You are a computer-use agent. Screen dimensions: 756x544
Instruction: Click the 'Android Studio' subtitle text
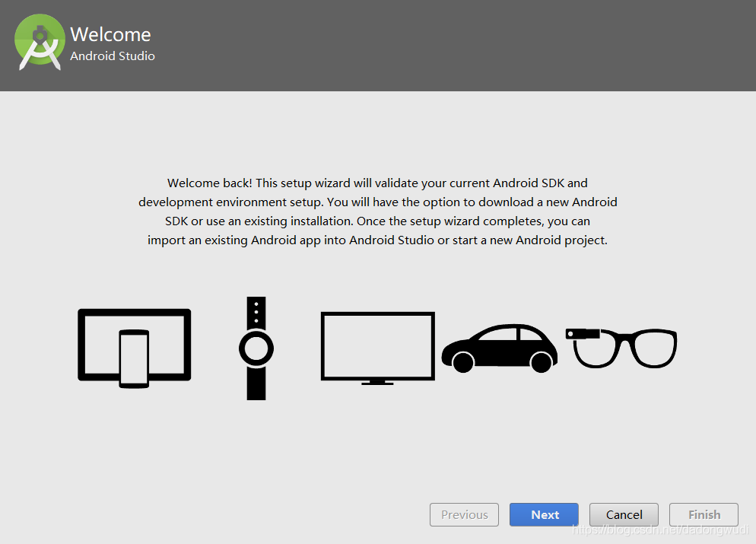pos(113,56)
